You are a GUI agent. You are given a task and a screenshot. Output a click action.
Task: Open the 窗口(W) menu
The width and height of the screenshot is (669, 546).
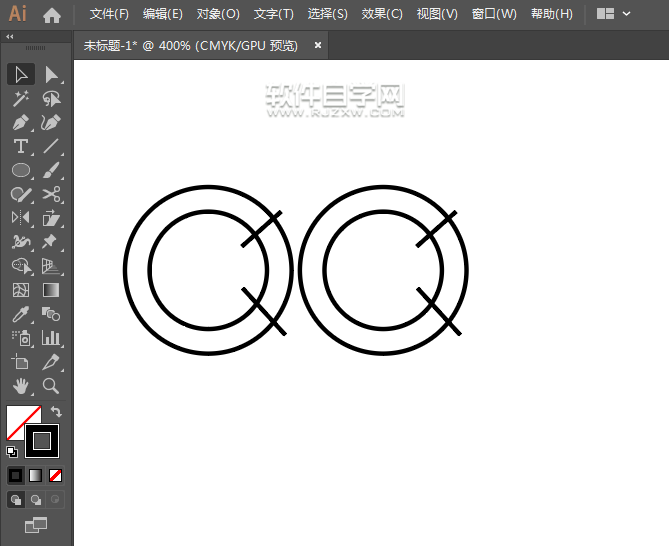pos(494,14)
